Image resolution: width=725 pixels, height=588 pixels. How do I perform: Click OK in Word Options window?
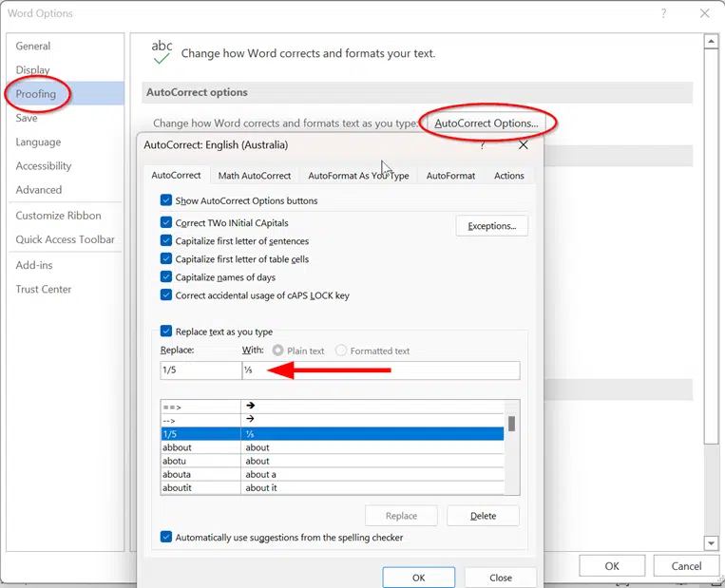point(612,566)
